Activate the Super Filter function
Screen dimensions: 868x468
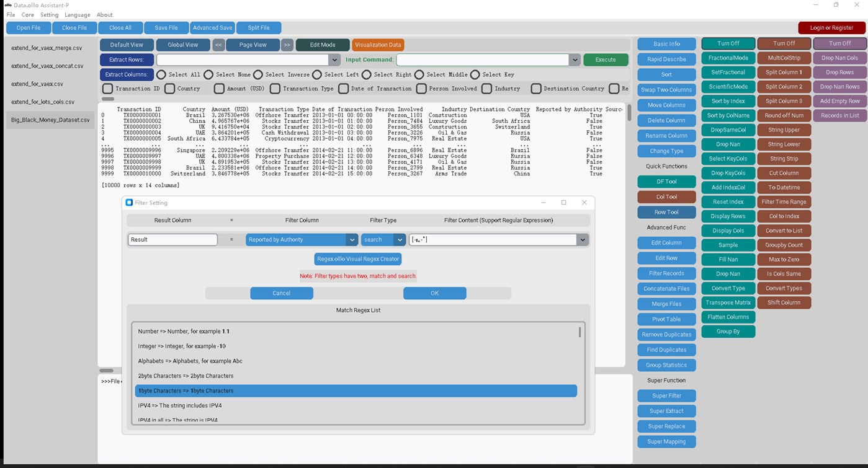[x=666, y=395]
